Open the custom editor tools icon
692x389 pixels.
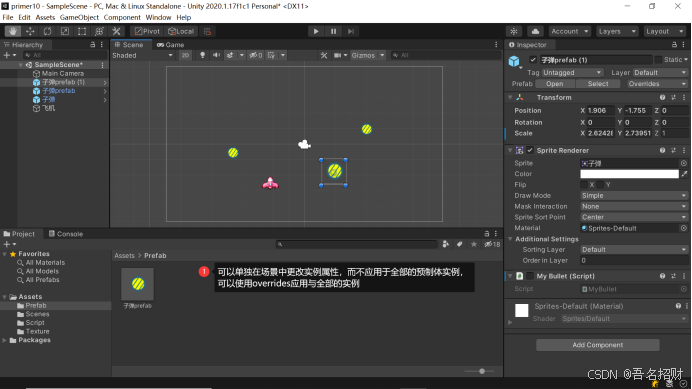pos(117,31)
